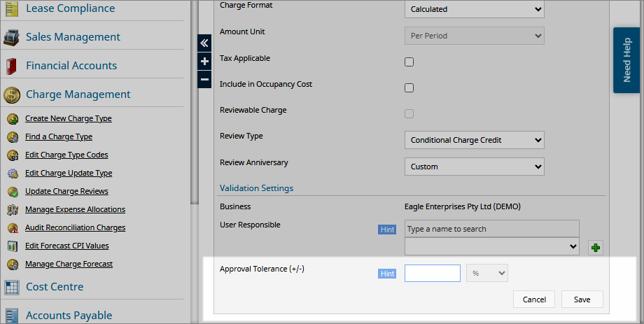The height and width of the screenshot is (324, 644).
Task: Click the Financial Accounts binder icon
Action: (11, 66)
